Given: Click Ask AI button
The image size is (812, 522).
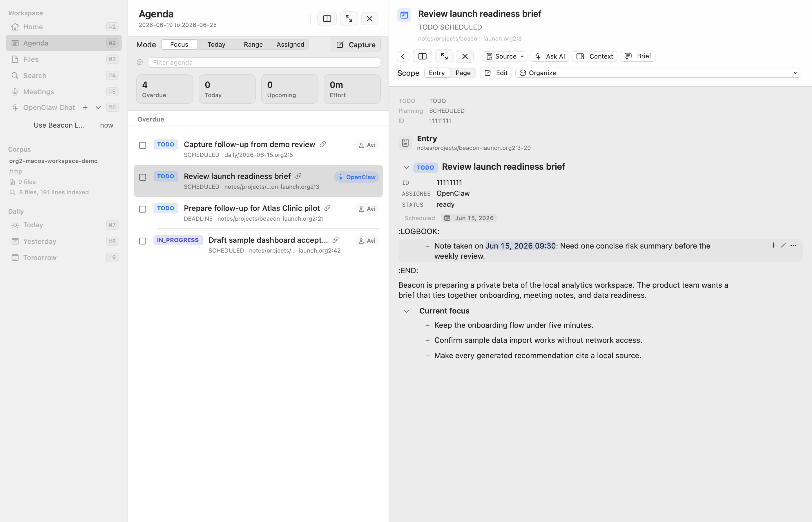Looking at the screenshot, I should [550, 56].
